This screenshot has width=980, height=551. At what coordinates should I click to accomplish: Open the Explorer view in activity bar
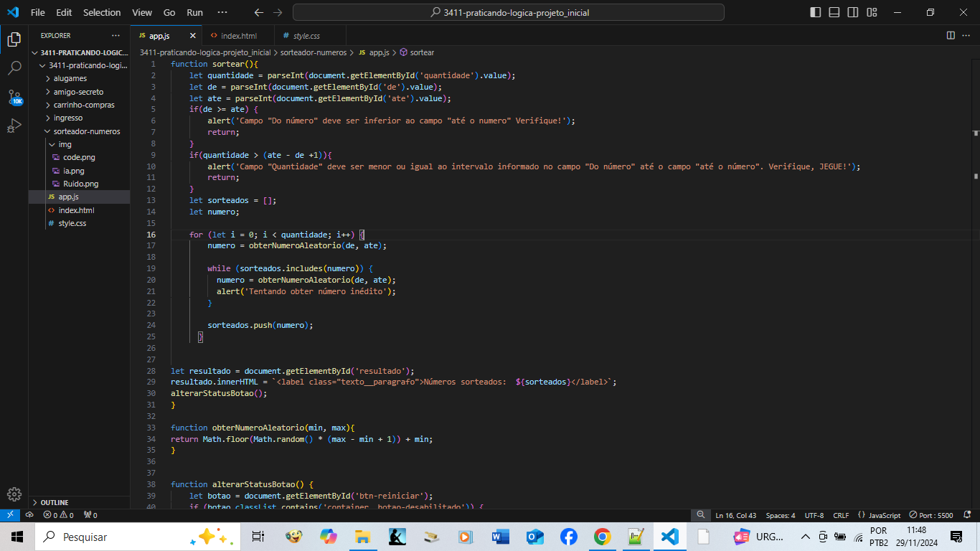pyautogui.click(x=14, y=39)
